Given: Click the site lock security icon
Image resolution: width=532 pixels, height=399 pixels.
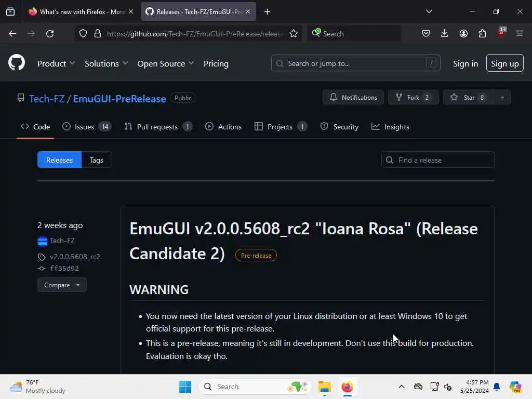Looking at the screenshot, I should coord(98,34).
